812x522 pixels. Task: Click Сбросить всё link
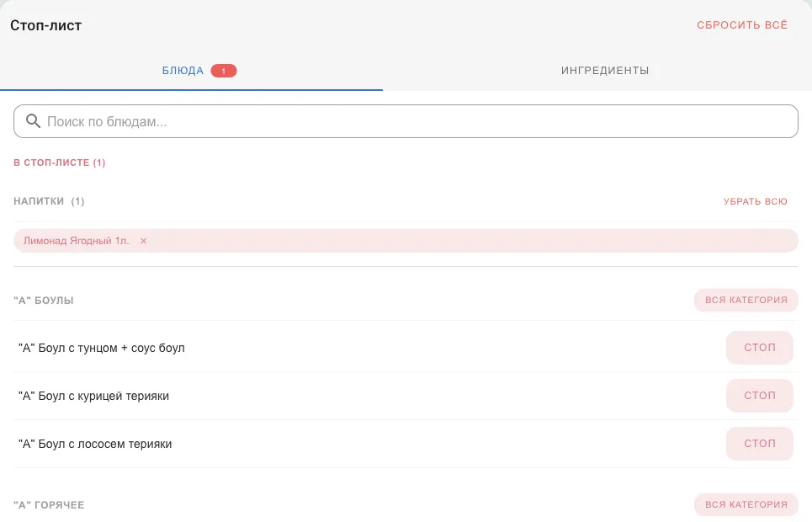[x=741, y=25]
